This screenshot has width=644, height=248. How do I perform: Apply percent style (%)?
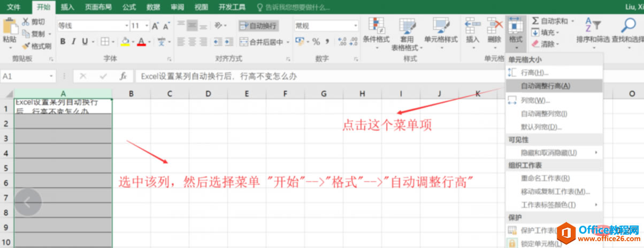click(316, 42)
